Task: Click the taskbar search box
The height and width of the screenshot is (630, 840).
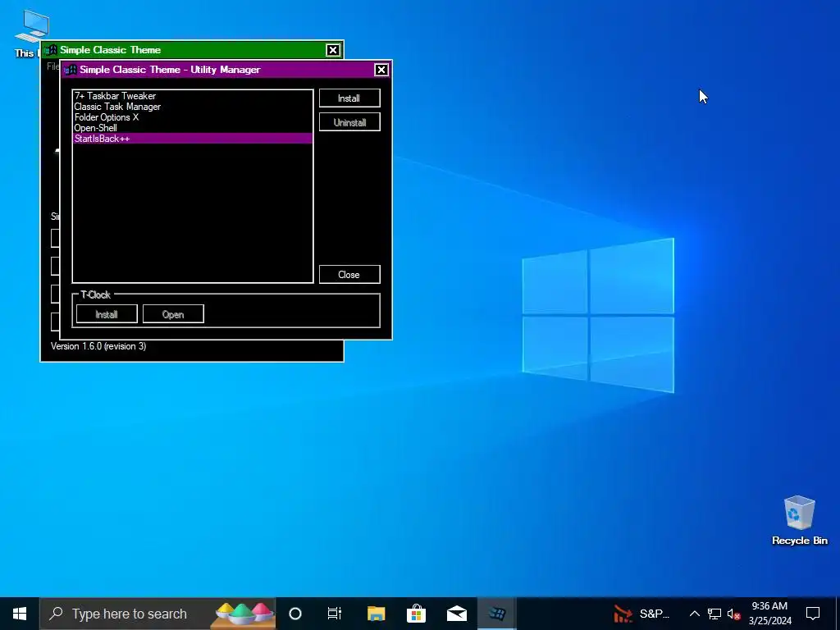Action: point(157,614)
